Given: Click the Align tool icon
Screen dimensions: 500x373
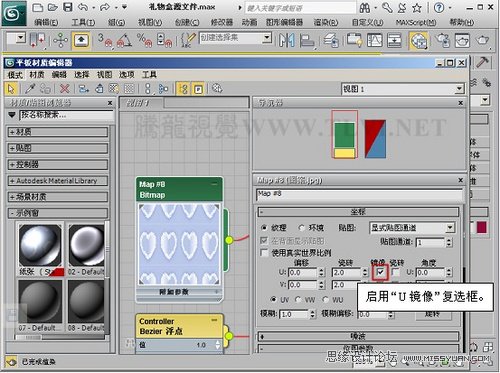Looking at the screenshot, I should click(x=307, y=40).
